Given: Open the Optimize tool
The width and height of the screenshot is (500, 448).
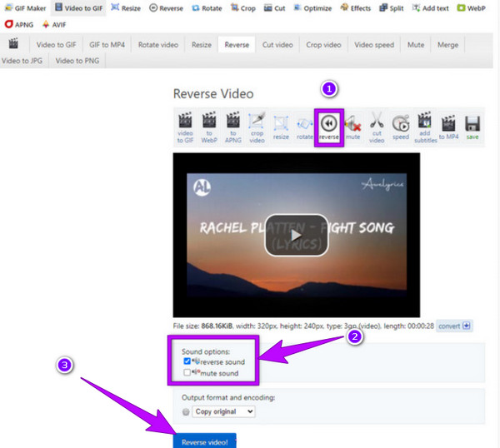Looking at the screenshot, I should tap(312, 8).
